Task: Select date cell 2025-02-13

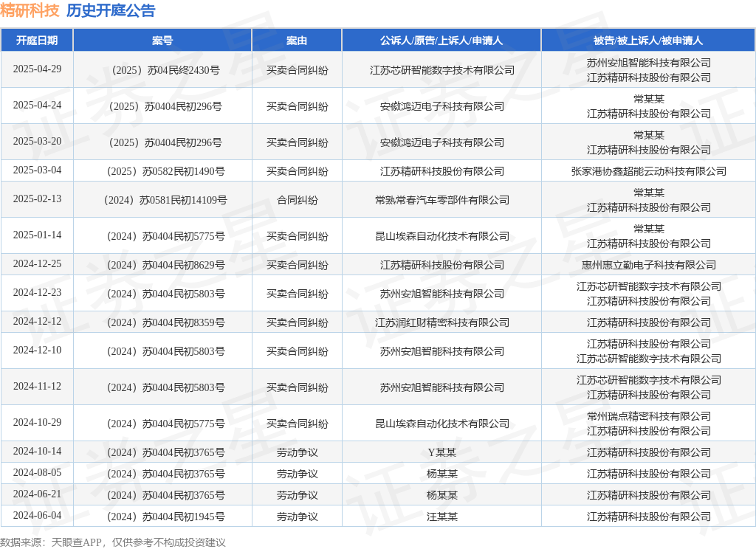Action: click(37, 198)
